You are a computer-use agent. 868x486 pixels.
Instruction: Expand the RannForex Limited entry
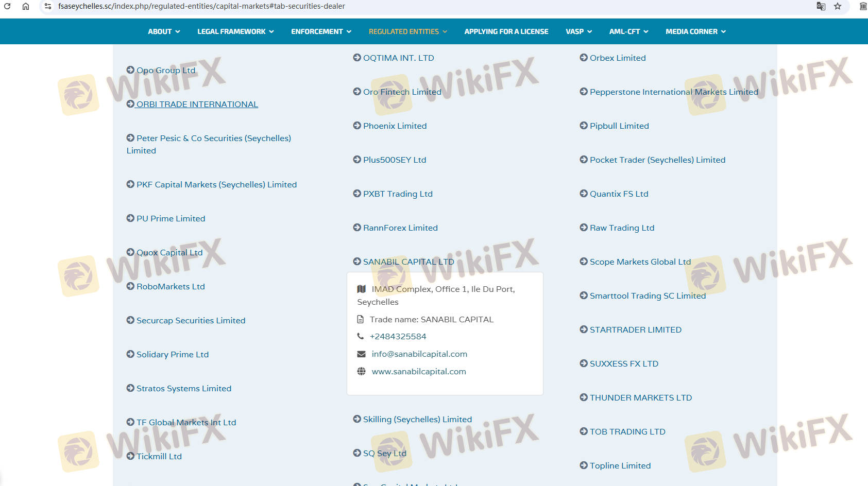(396, 228)
